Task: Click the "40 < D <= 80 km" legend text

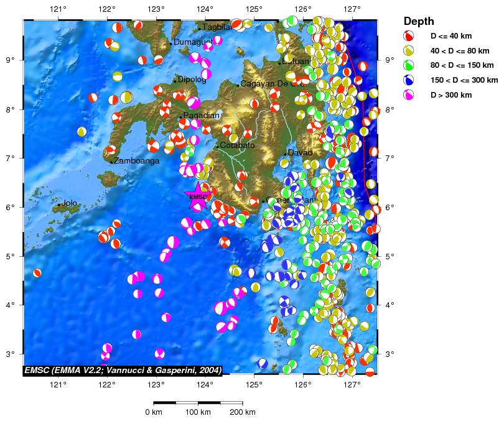Action: 460,51
